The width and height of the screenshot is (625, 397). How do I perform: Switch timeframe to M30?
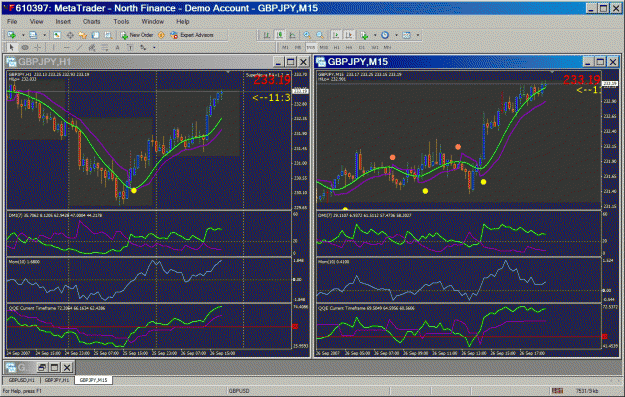tap(324, 47)
